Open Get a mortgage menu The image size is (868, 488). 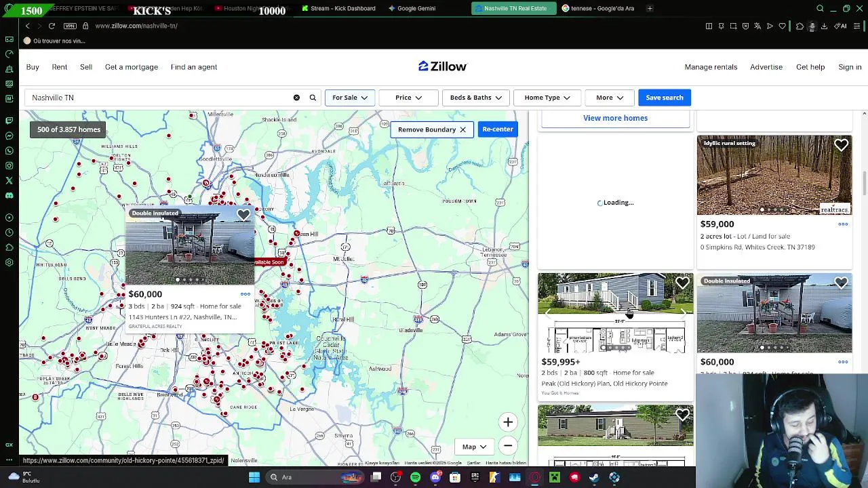[x=132, y=67]
